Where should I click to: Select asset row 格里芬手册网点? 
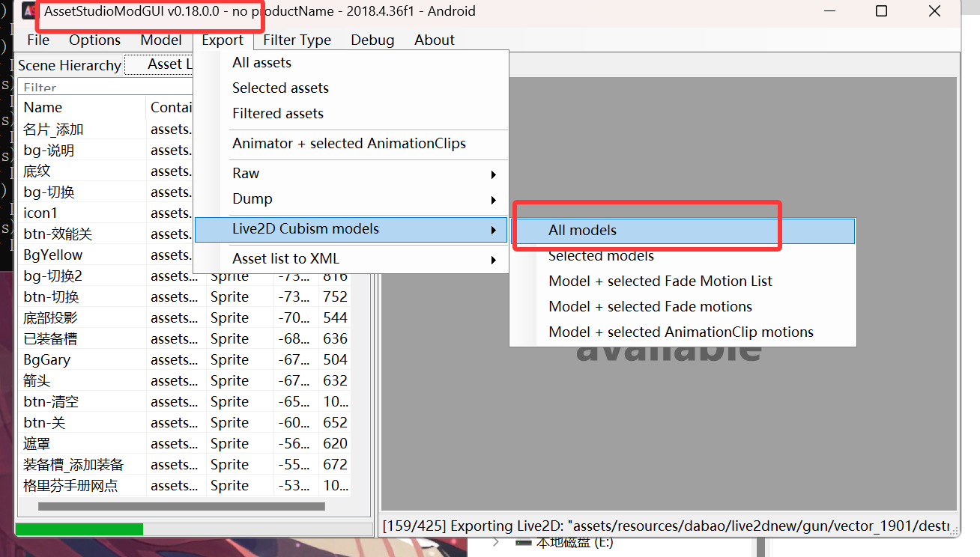(x=184, y=486)
